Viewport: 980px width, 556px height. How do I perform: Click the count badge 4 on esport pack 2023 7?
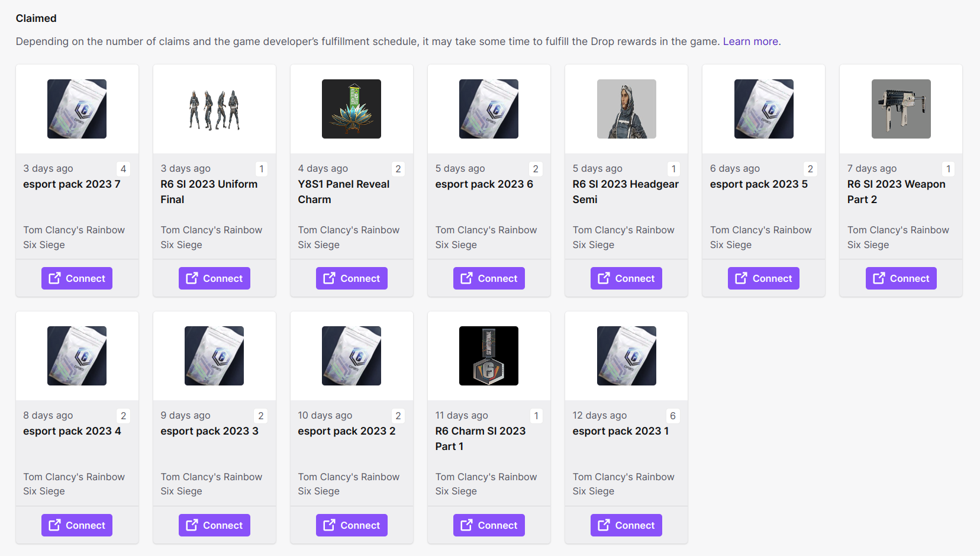123,169
